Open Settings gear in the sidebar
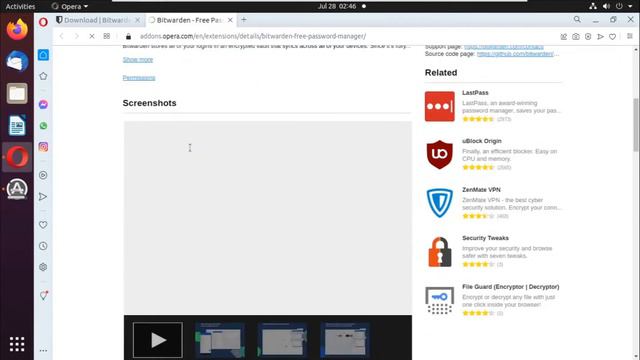Screen dimensions: 640x360 (43, 267)
